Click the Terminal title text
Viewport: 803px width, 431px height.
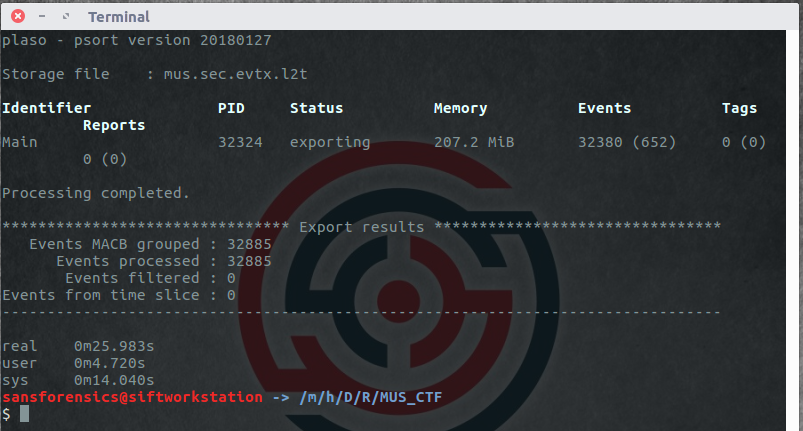tap(119, 17)
